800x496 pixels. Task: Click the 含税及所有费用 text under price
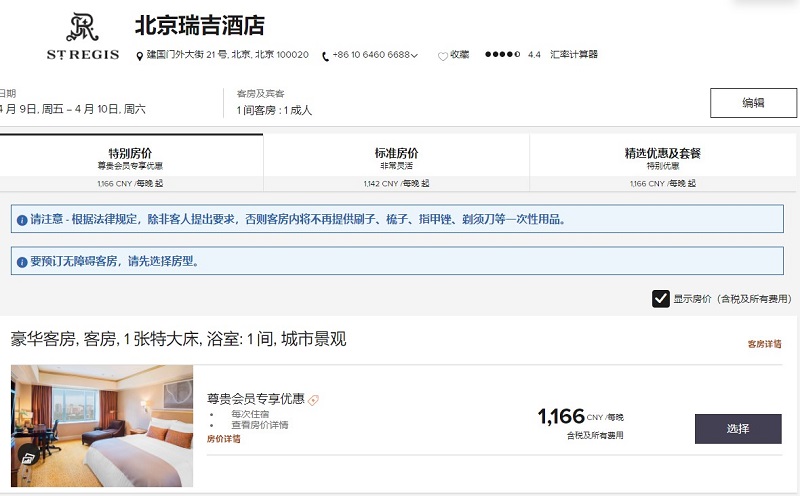click(x=595, y=435)
